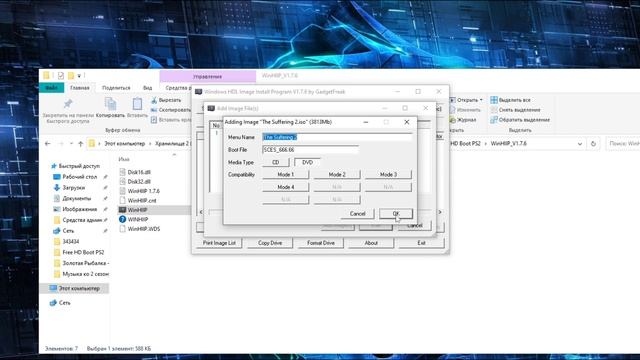Set media type to DVD

click(307, 162)
